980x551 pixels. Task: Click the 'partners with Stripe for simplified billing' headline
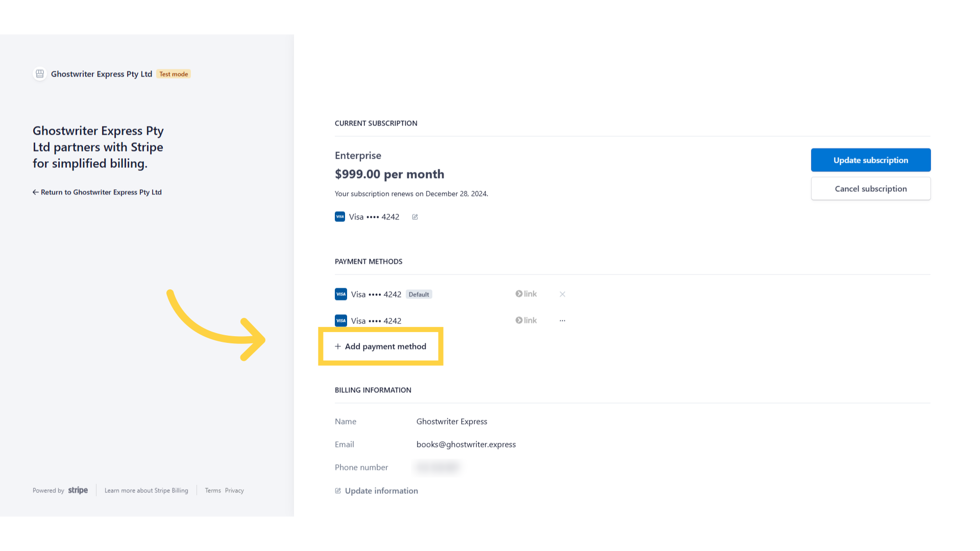coord(98,147)
